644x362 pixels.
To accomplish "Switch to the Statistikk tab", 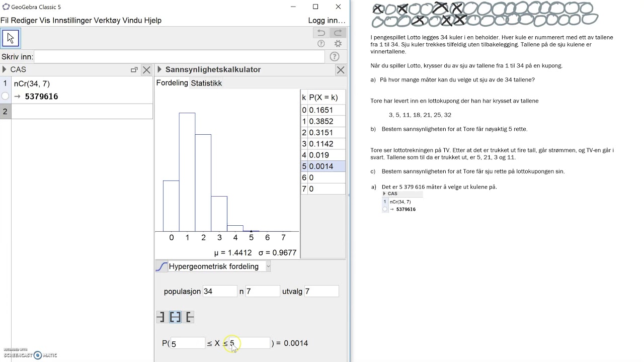I will (206, 83).
